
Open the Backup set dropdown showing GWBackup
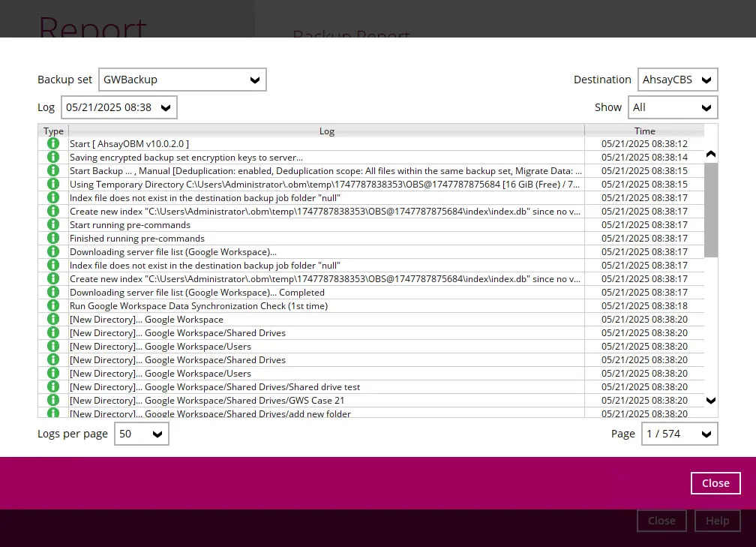click(182, 79)
